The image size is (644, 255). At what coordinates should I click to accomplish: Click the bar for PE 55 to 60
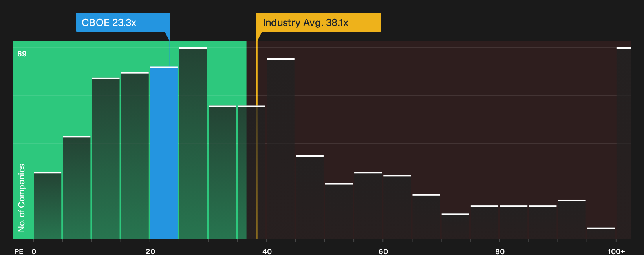pos(368,205)
